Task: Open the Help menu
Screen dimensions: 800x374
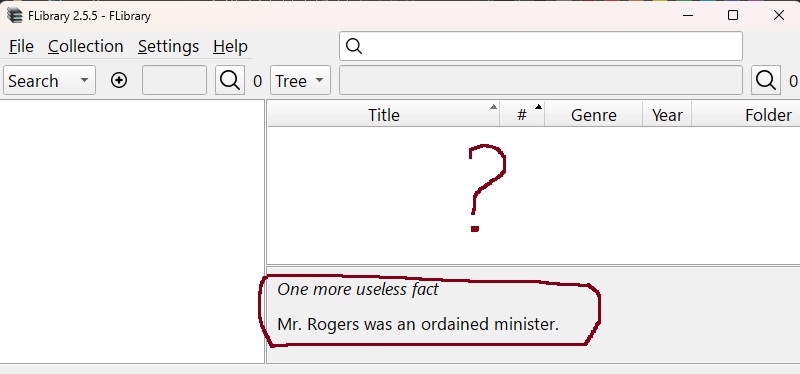Action: point(230,46)
